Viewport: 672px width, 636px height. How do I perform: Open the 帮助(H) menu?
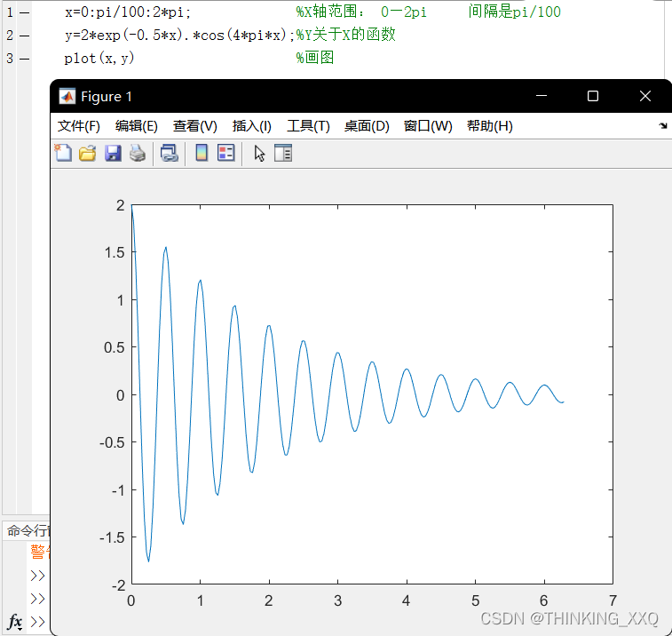coord(489,126)
